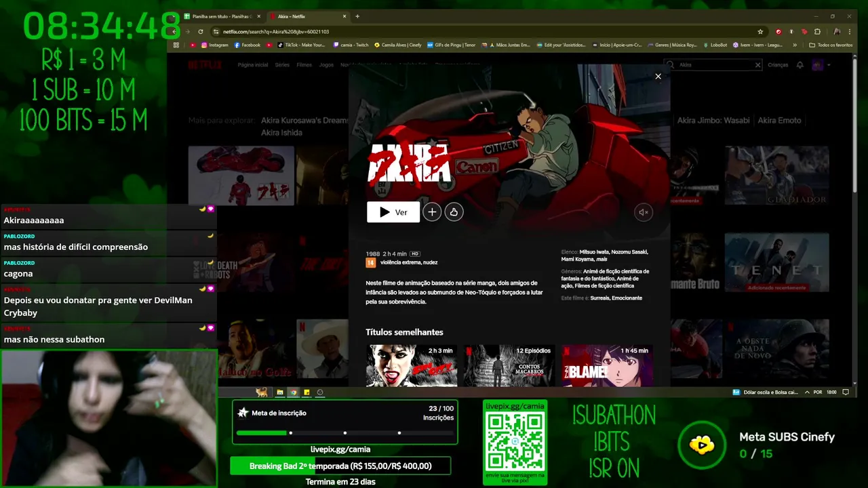Open a new browser tab
This screenshot has width=868, height=488.
357,16
